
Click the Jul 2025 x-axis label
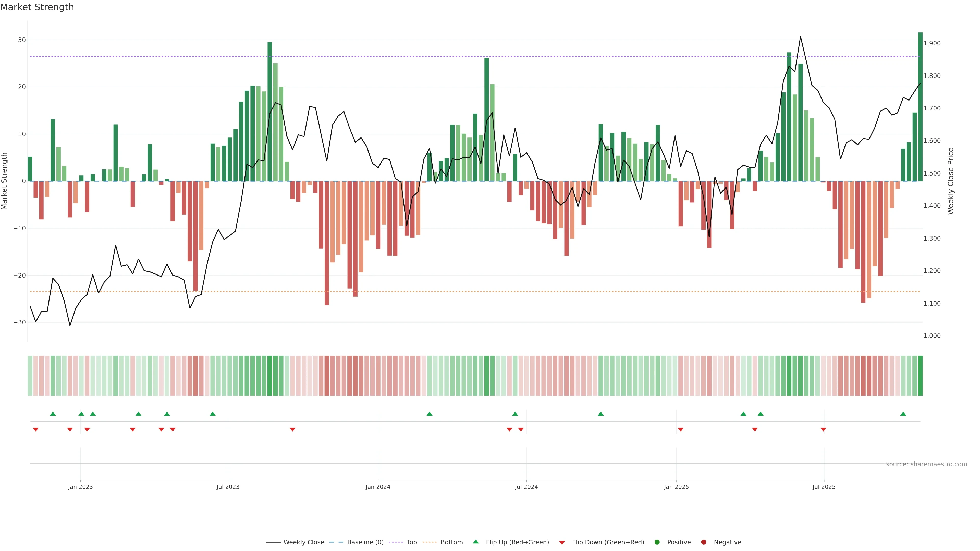824,487
